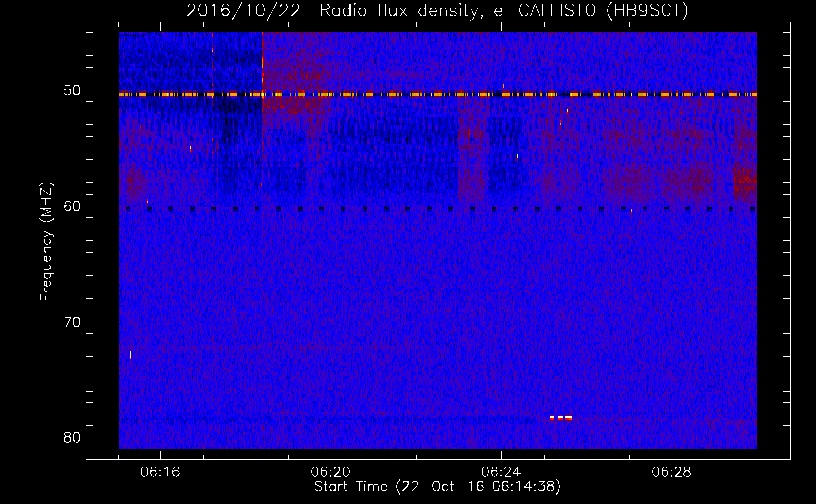Click the 'Start Time (22-Oct-16 06:14:38)' label
This screenshot has width=816, height=504.
pyautogui.click(x=437, y=487)
